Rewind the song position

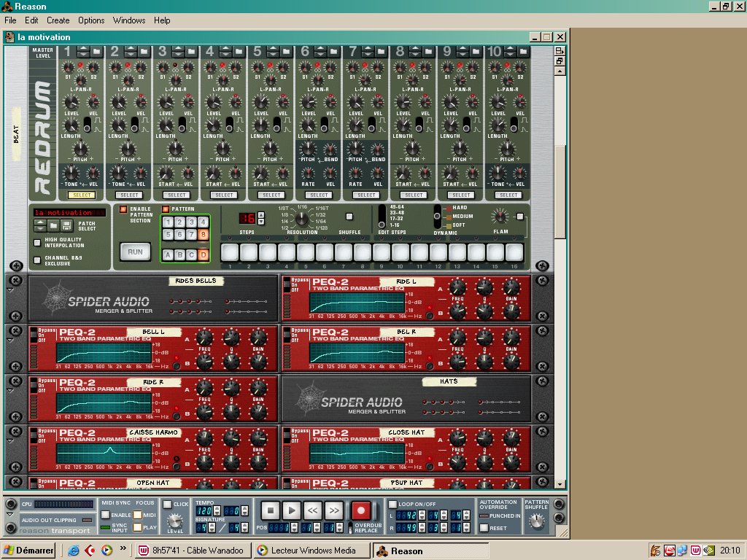312,510
